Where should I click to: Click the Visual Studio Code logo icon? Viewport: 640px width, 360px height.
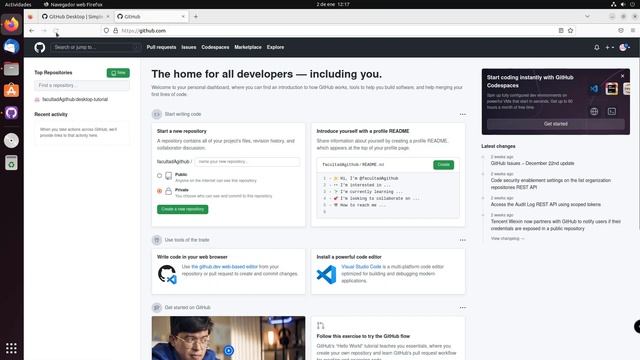(x=327, y=274)
